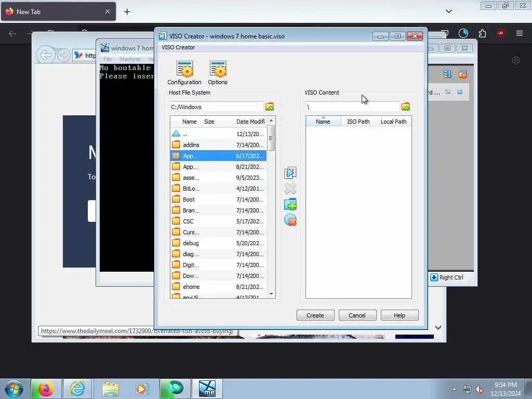Select the diag... folder
The width and height of the screenshot is (532, 399).
pos(218,254)
